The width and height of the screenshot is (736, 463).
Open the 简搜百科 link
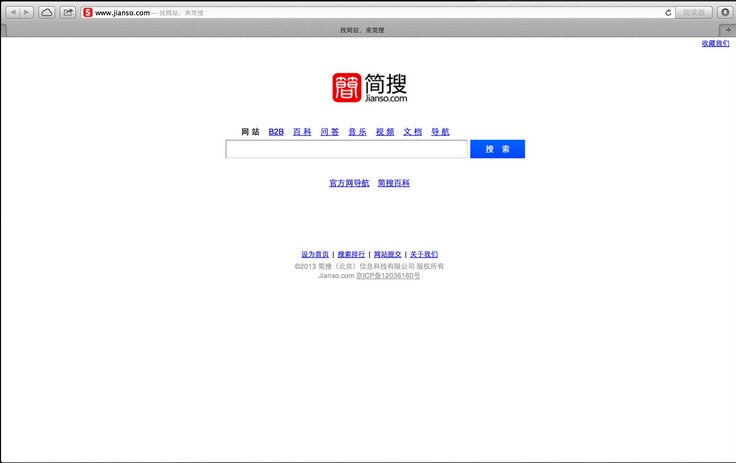tap(394, 183)
